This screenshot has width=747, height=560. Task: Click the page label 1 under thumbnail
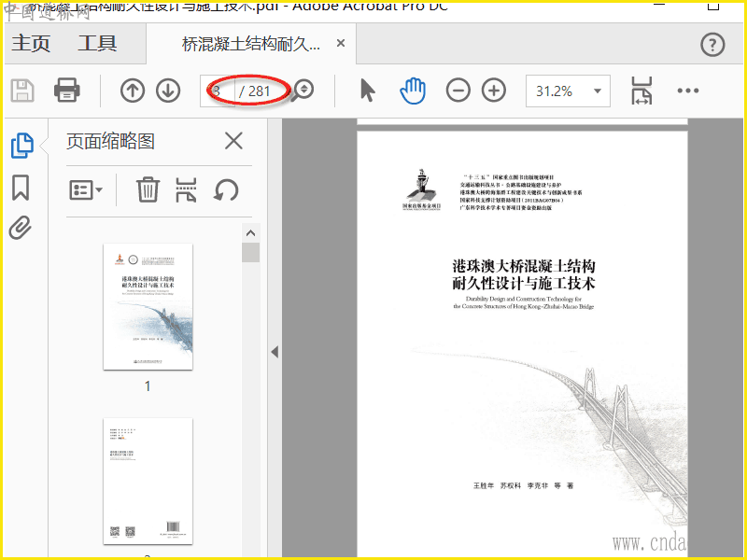(148, 385)
